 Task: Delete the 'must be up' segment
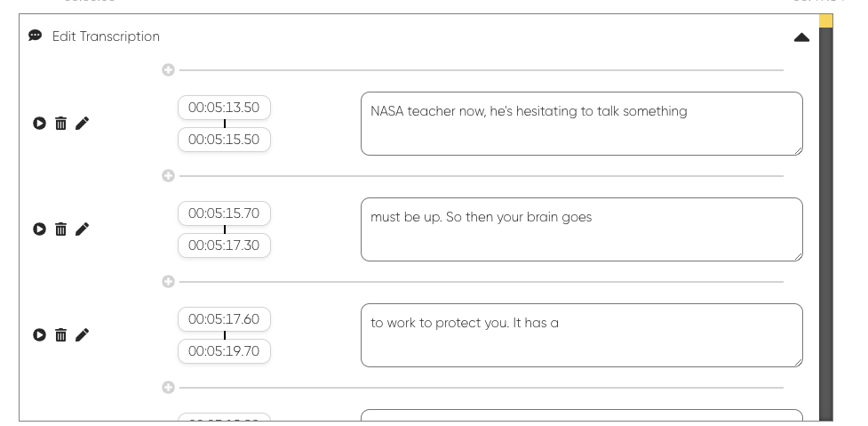coord(60,229)
